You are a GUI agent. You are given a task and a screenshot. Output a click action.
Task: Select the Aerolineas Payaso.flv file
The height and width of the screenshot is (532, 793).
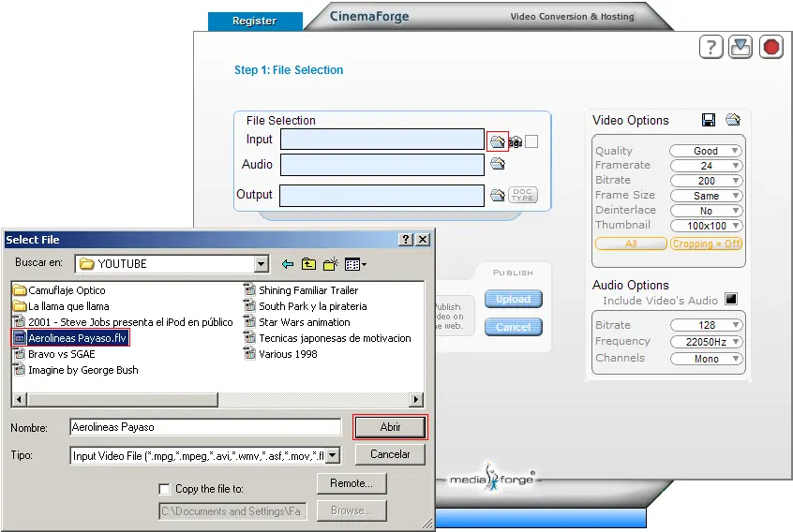(x=70, y=338)
